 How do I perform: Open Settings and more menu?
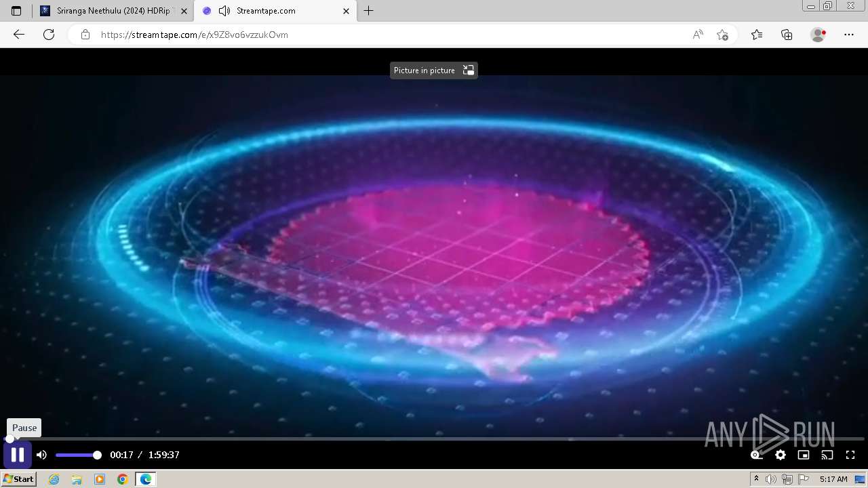point(849,35)
